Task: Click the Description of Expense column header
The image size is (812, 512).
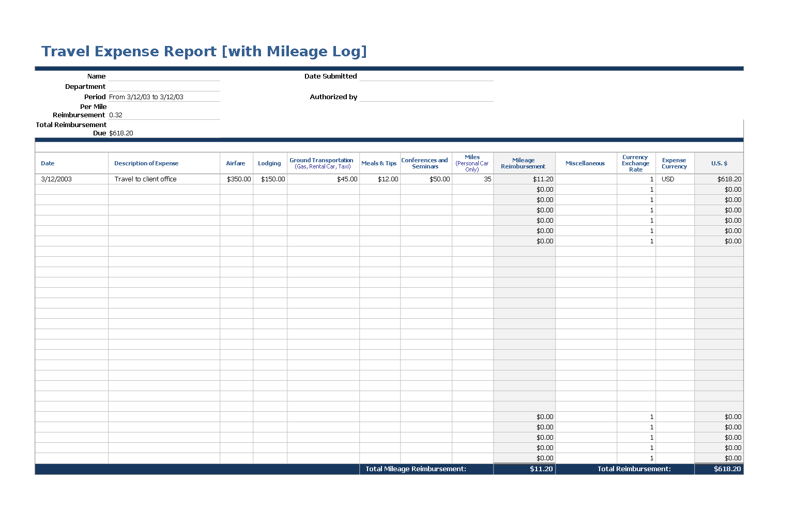Action: pos(164,163)
